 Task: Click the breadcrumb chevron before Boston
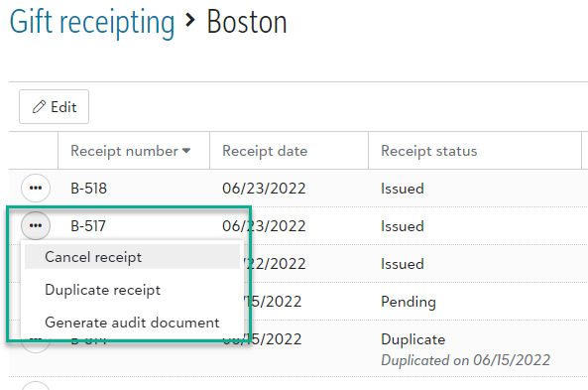[x=190, y=20]
